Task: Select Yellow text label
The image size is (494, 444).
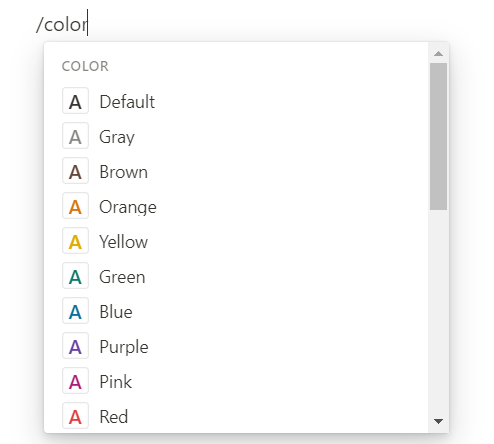Action: 123,242
